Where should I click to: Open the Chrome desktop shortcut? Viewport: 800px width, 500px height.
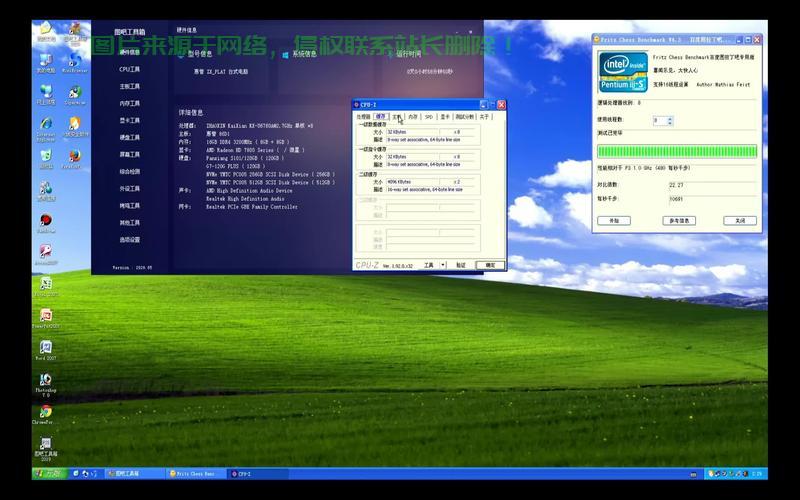pyautogui.click(x=45, y=412)
